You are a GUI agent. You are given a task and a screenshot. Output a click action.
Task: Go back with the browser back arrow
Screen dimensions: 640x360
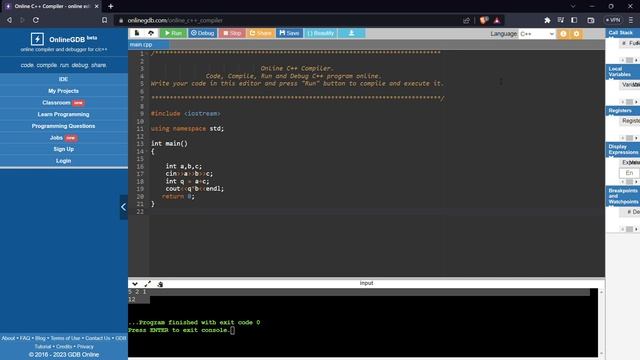click(x=9, y=20)
